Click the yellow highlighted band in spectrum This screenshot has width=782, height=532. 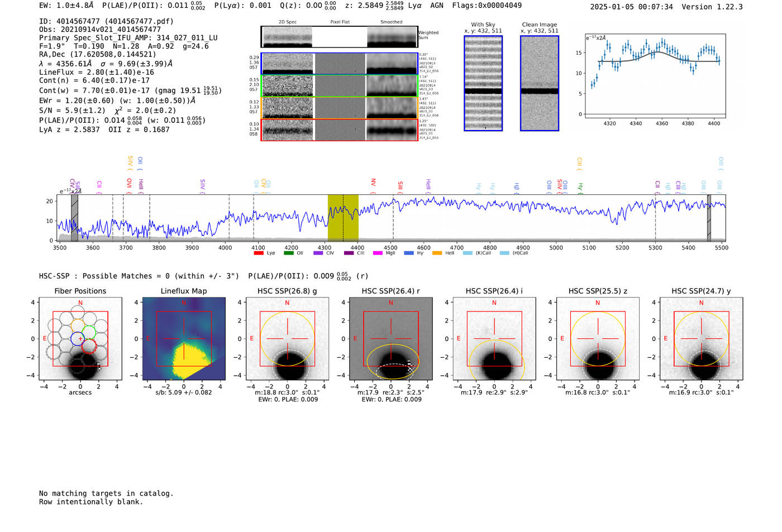point(343,217)
